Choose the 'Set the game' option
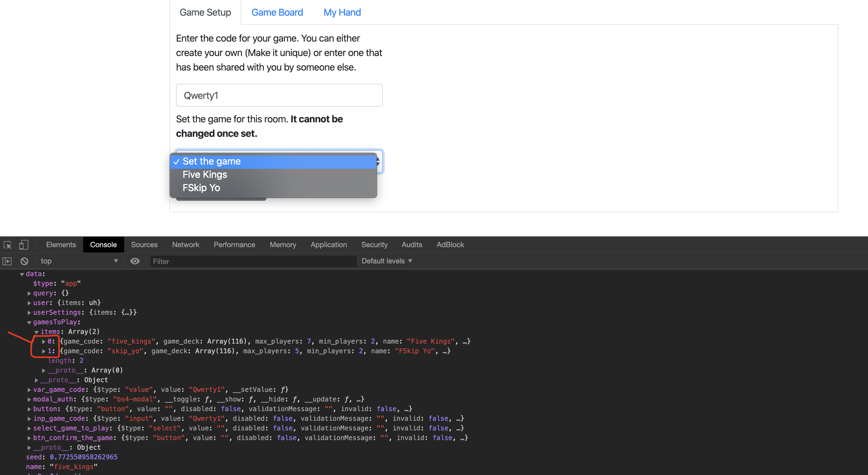Screen dimensions: 868x475 point(273,162)
